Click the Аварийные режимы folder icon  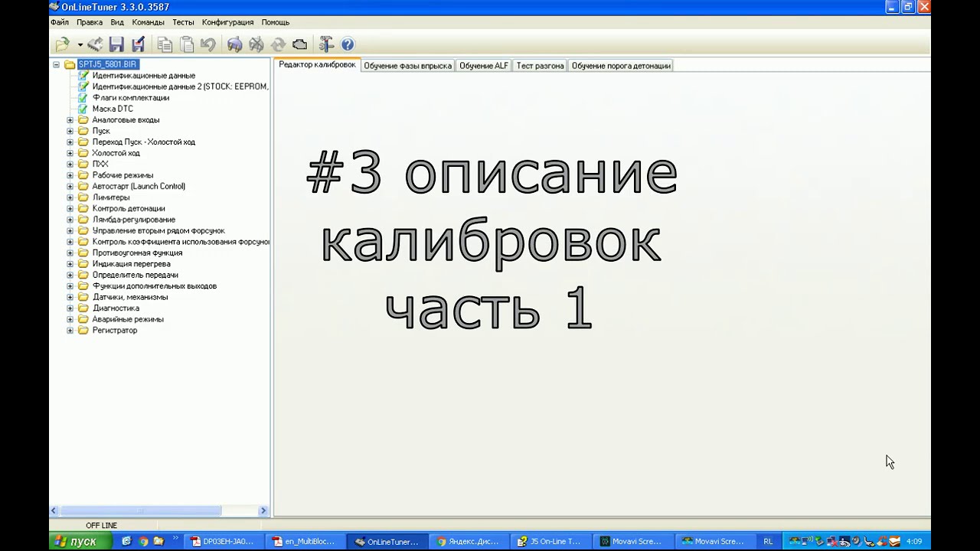coord(83,319)
